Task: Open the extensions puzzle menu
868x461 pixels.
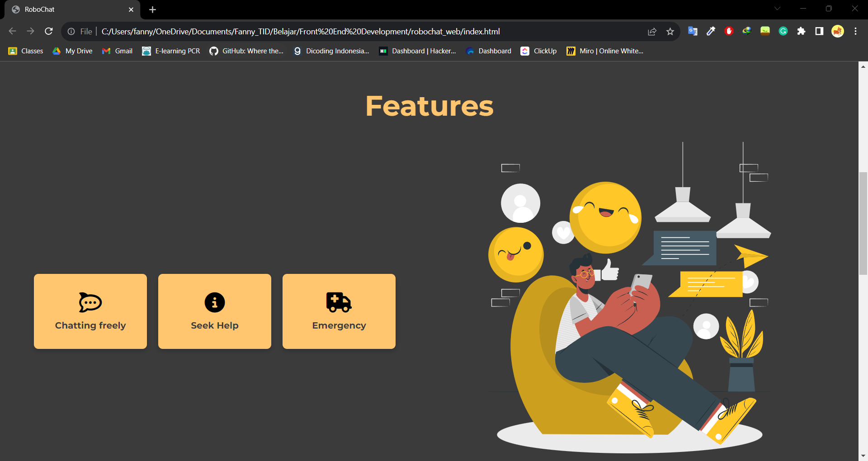Action: click(802, 31)
